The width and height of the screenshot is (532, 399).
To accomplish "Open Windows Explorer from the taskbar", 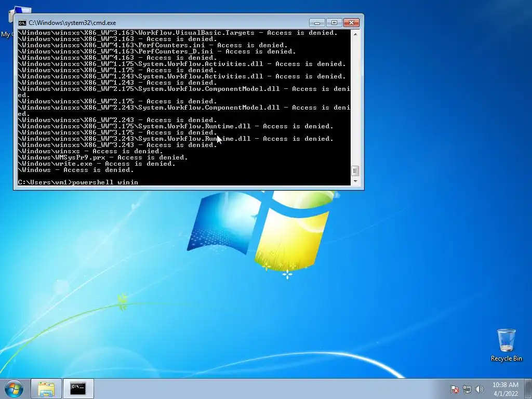I will 46,389.
